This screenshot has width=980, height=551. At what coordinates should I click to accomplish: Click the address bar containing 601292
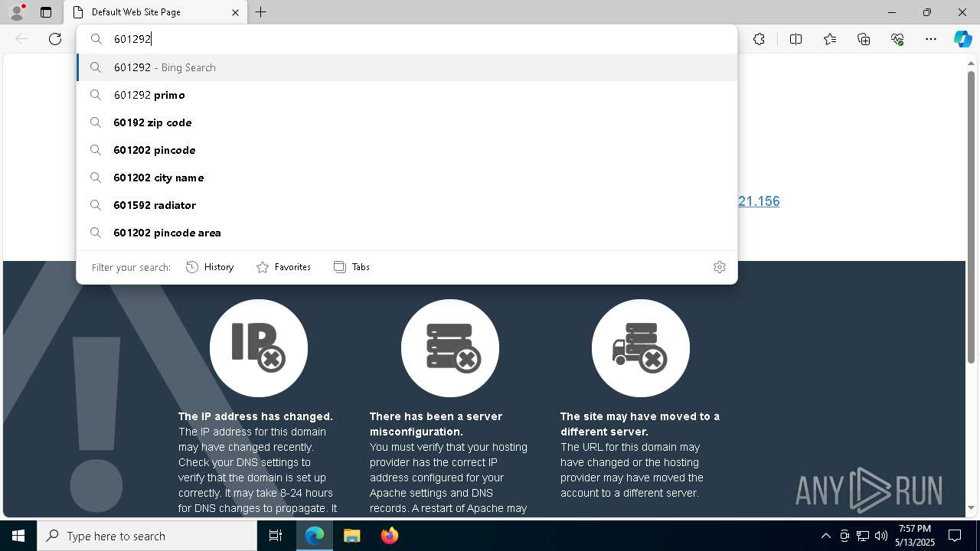(x=407, y=39)
